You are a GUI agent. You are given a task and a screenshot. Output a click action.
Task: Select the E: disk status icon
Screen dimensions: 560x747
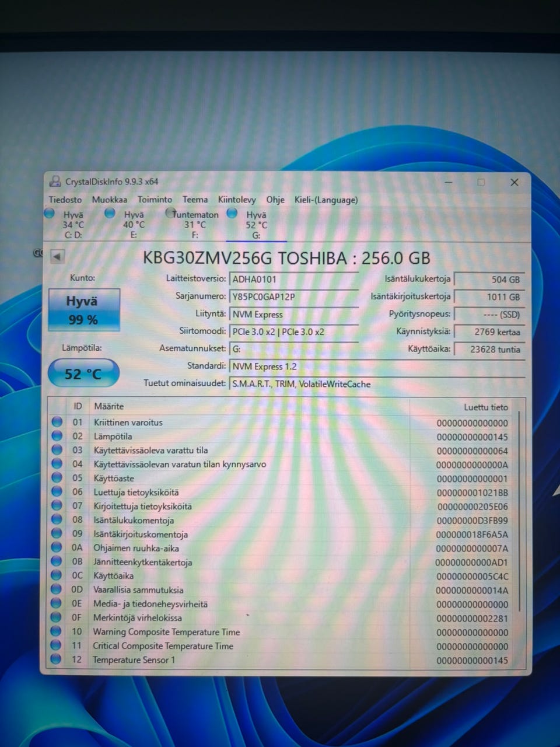(110, 213)
